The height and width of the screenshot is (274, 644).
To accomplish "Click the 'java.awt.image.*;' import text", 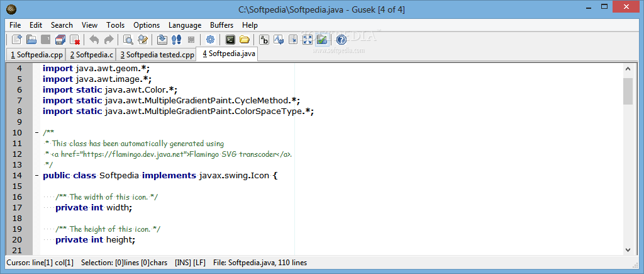I will 114,79.
